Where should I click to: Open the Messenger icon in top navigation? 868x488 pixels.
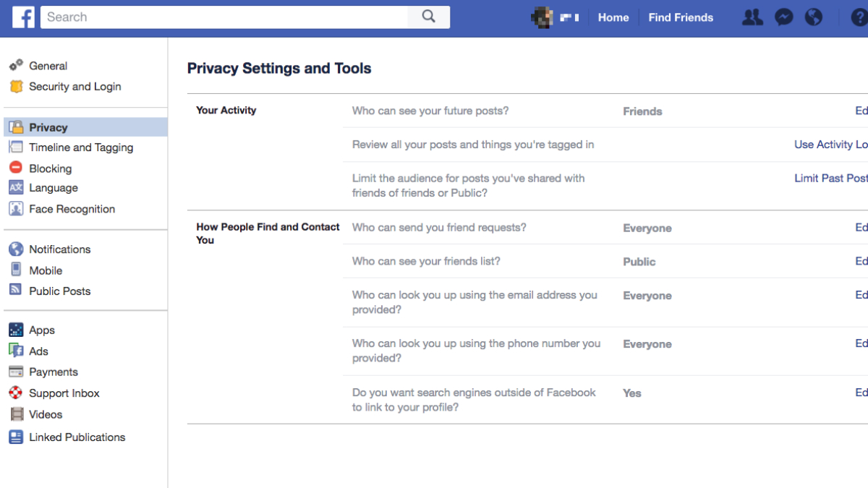tap(784, 17)
